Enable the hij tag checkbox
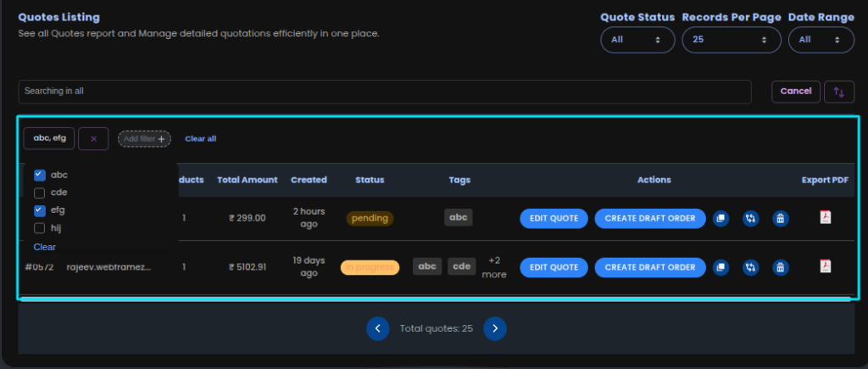Image resolution: width=868 pixels, height=369 pixels. [x=39, y=228]
